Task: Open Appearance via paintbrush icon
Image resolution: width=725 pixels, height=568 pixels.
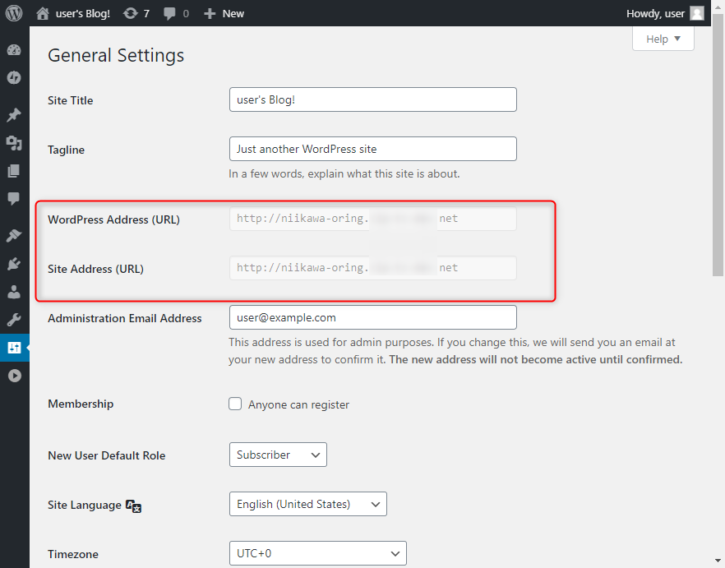Action: tap(14, 235)
